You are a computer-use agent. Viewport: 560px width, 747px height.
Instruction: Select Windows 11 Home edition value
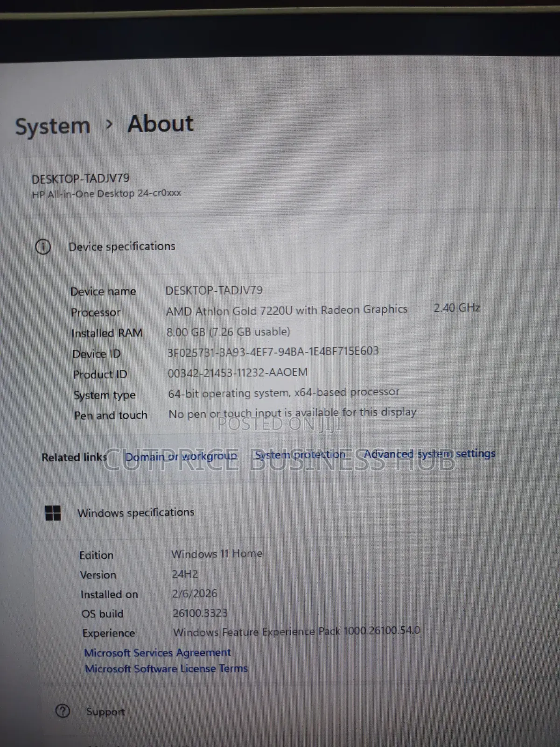click(217, 554)
